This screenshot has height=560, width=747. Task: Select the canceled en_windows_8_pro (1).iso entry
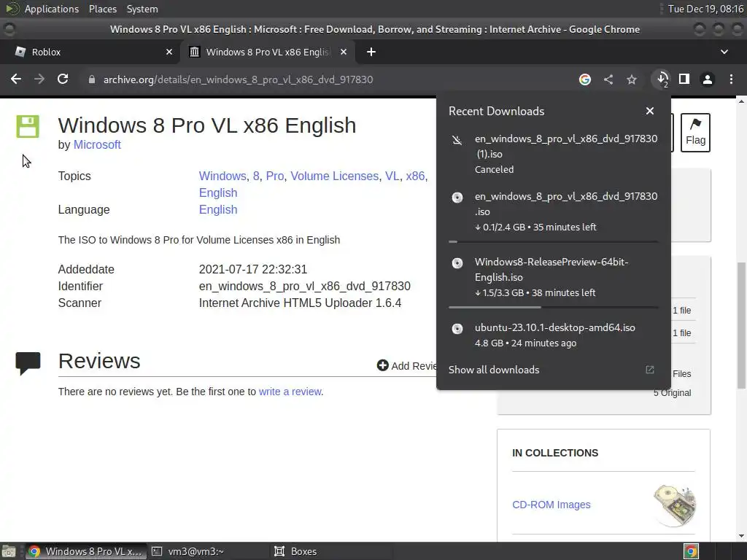[554, 154]
